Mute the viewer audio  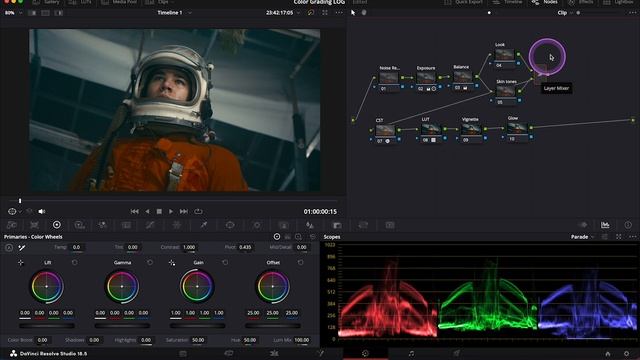click(42, 211)
